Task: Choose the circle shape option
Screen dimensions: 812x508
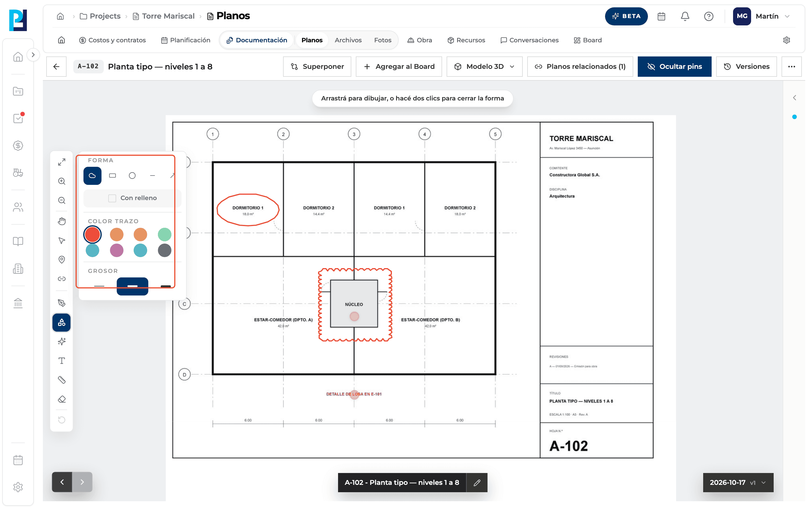Action: click(x=132, y=176)
